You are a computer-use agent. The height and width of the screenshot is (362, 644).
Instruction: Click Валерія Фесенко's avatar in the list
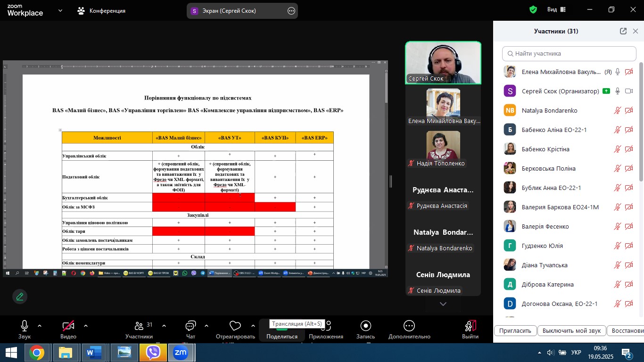click(x=510, y=227)
